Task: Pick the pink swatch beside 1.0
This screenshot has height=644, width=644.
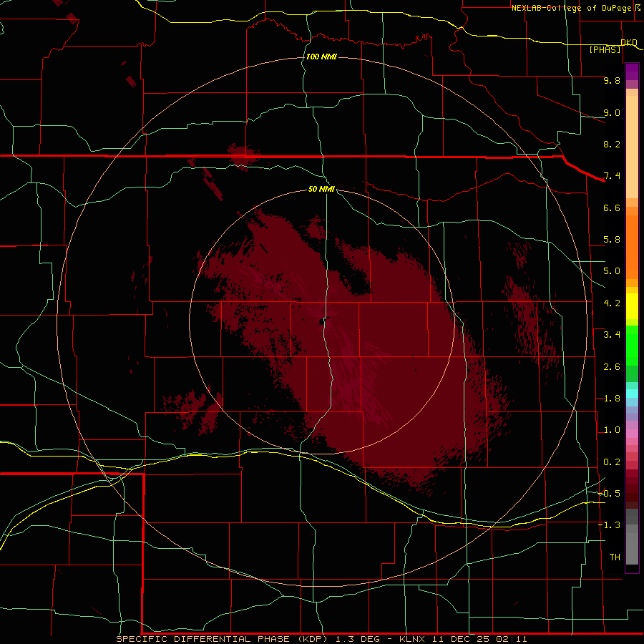Action: click(632, 434)
